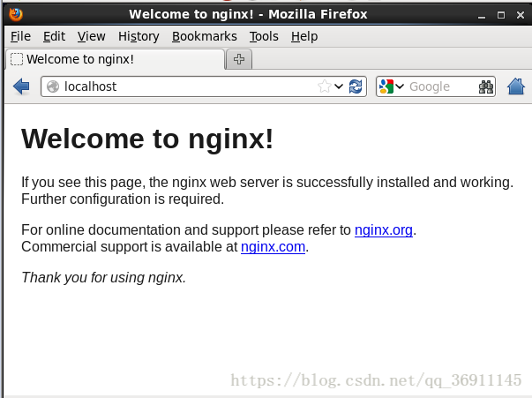Open the File menu
The image size is (532, 398).
point(20,36)
